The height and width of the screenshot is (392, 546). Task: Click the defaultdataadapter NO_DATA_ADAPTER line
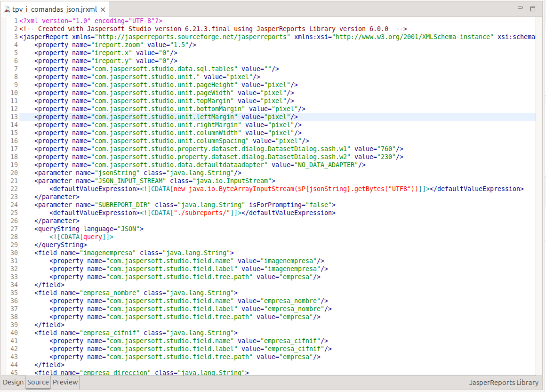[200, 165]
